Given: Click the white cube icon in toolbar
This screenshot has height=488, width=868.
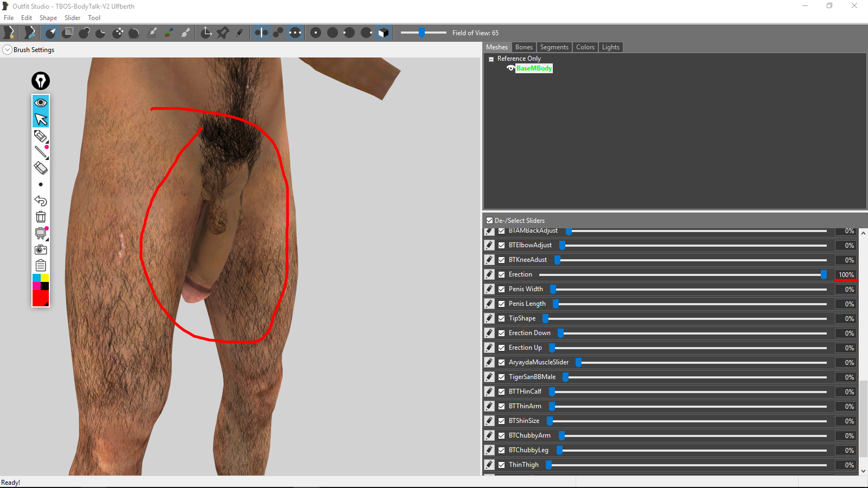Looking at the screenshot, I should (x=384, y=33).
